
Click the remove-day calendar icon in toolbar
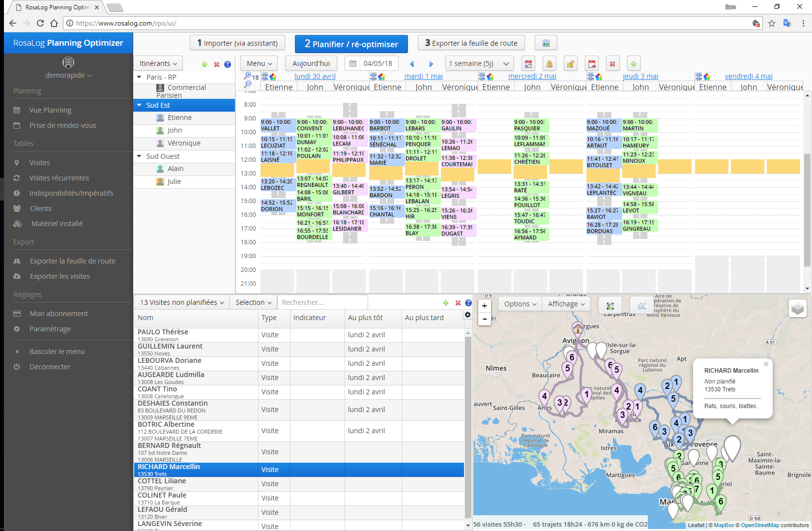click(x=592, y=63)
